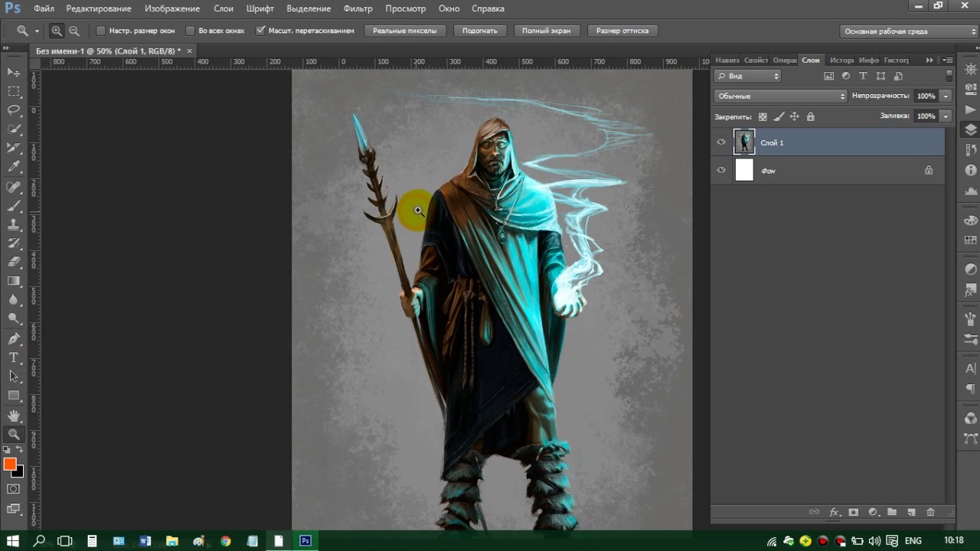
Task: Toggle the layer filter switch
Action: pyautogui.click(x=949, y=76)
